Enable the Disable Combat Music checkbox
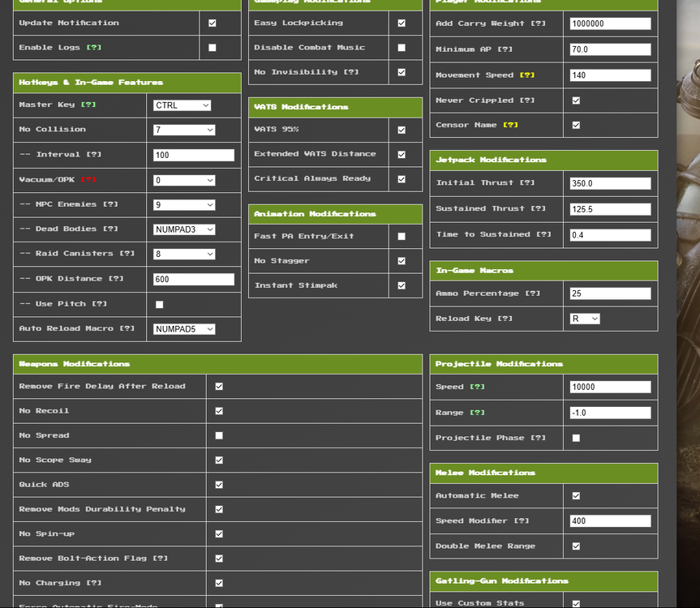Screen dimensions: 700x608 point(402,47)
